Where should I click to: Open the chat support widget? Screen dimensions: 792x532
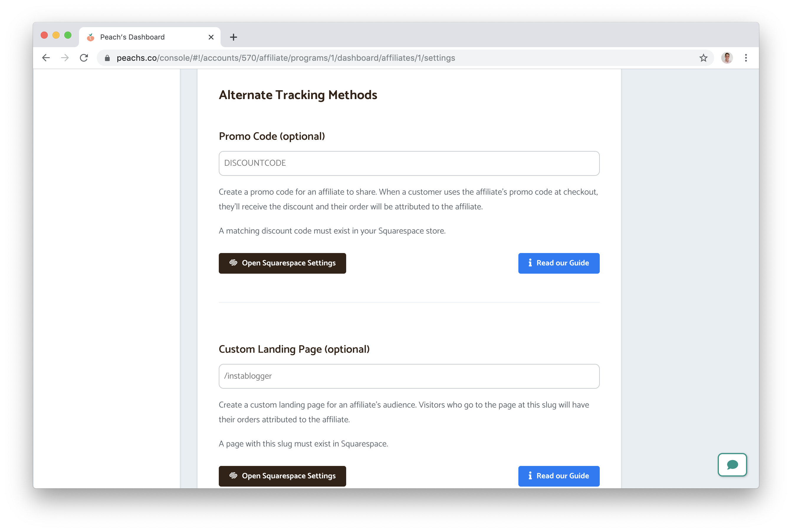point(732,464)
